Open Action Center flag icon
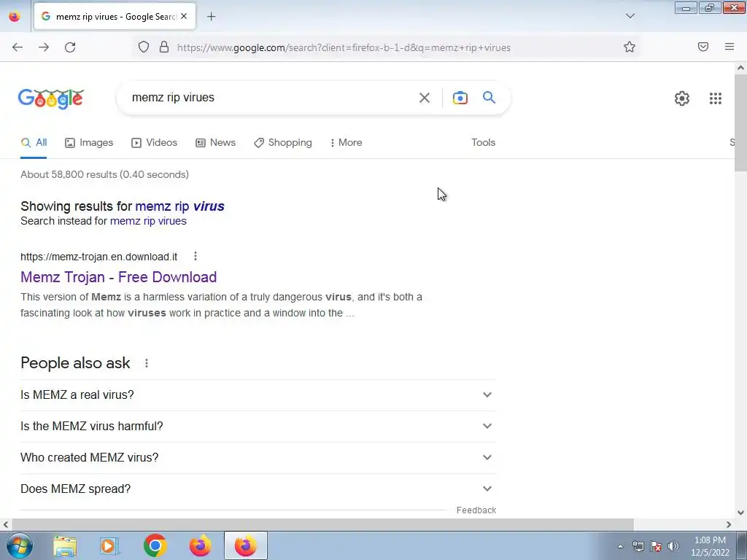This screenshot has width=747, height=560. point(656,546)
